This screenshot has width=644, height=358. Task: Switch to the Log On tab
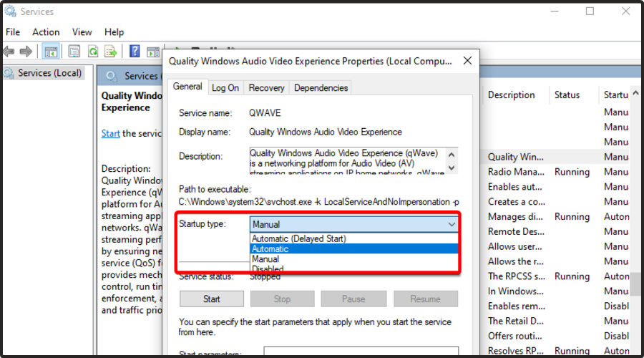click(x=225, y=87)
